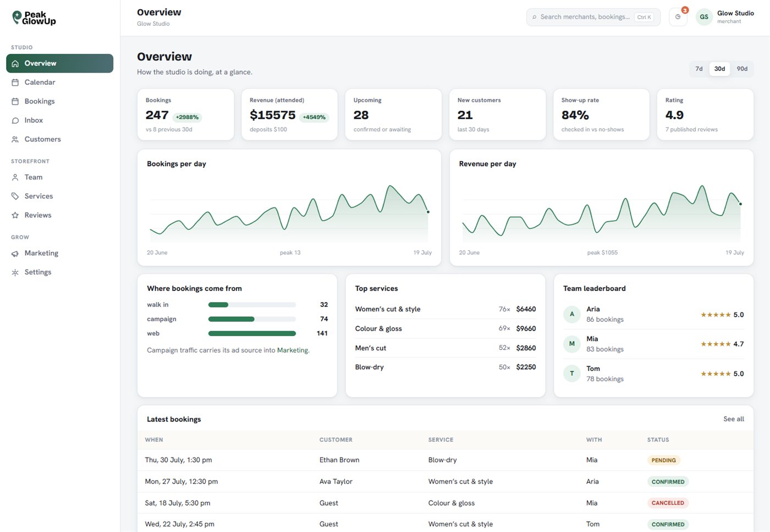Click the Bookings per day chart endpoint dot

(x=428, y=212)
